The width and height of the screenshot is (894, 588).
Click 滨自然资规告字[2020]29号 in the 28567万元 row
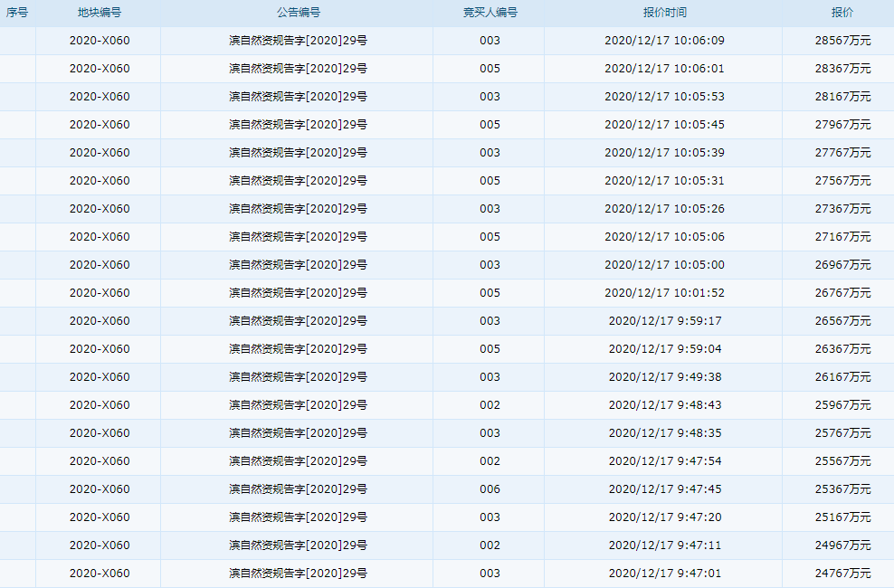point(299,41)
